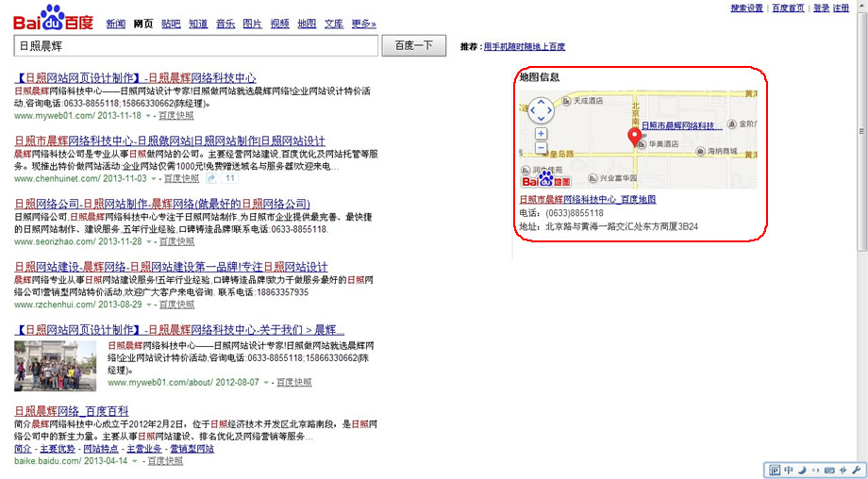Pan the map right with the right arrow
The width and height of the screenshot is (868, 479).
coord(549,110)
